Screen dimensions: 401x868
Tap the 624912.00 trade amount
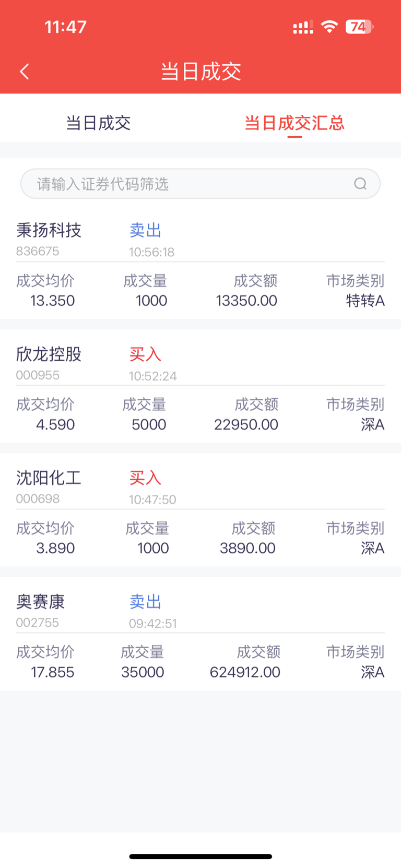click(x=245, y=672)
